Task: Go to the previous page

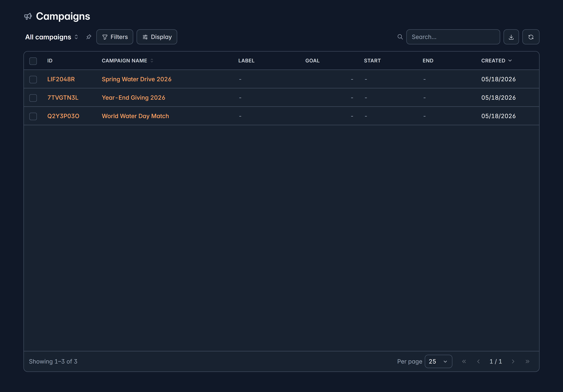Action: [x=478, y=361]
